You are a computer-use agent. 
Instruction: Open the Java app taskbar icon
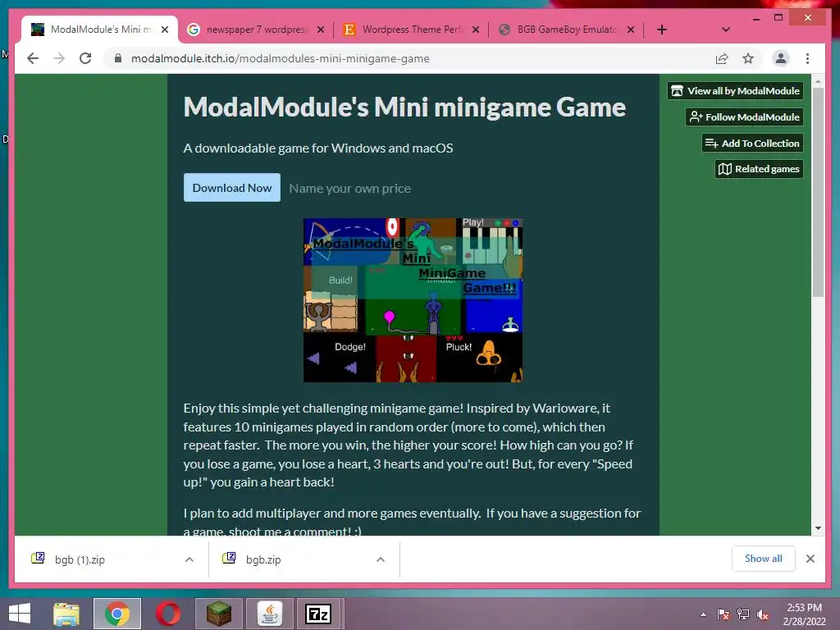point(269,614)
